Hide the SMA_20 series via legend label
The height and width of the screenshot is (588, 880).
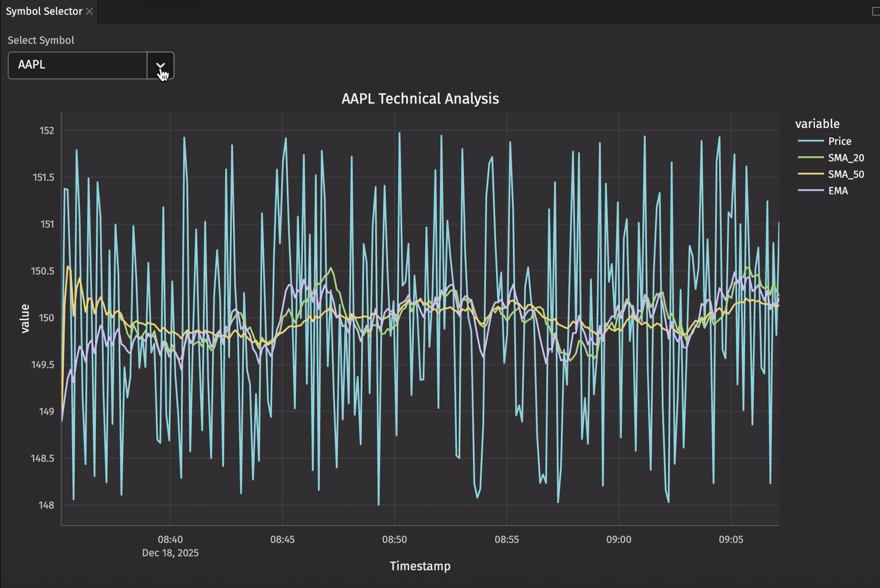point(846,158)
